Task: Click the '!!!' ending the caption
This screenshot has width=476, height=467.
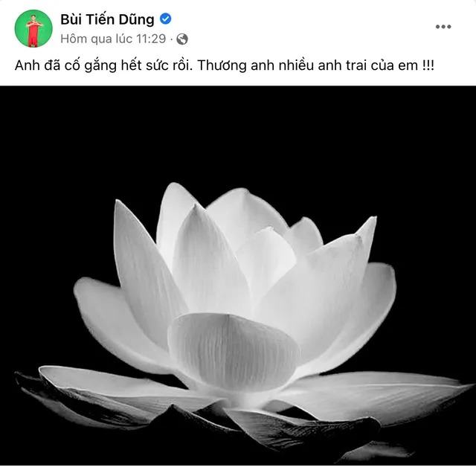Action: [428, 65]
